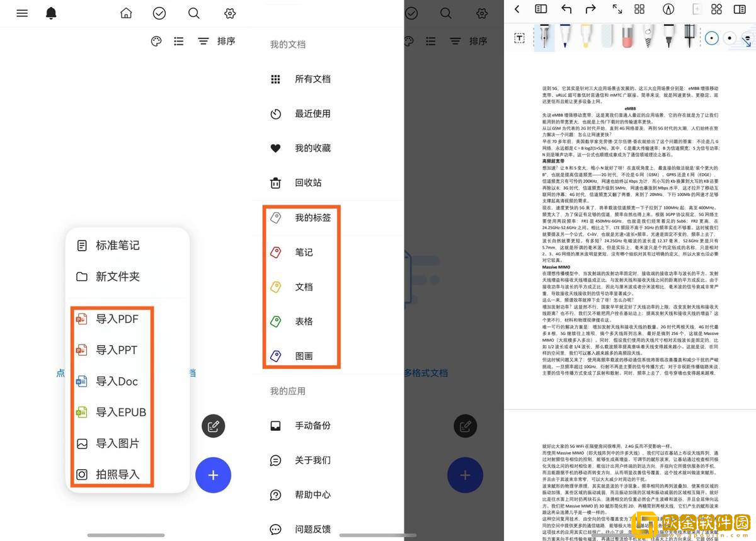756x541 pixels.
Task: Select the red 笔记 tag
Action: 304,252
